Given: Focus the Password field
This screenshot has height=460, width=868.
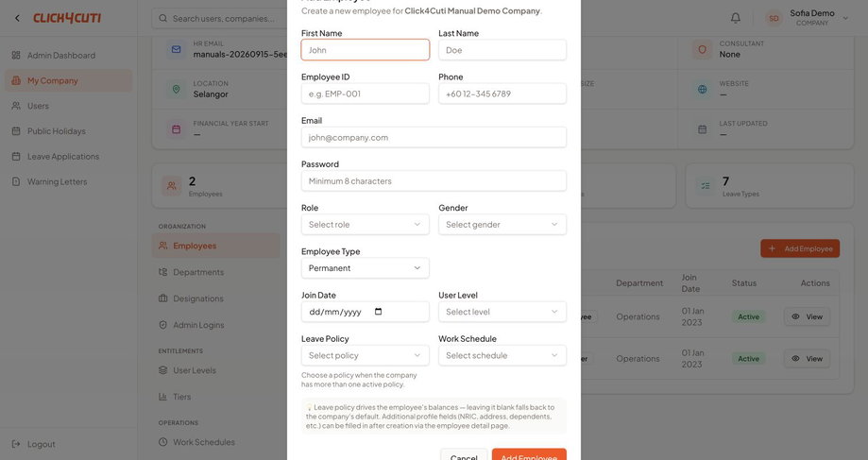Looking at the screenshot, I should click(x=434, y=181).
